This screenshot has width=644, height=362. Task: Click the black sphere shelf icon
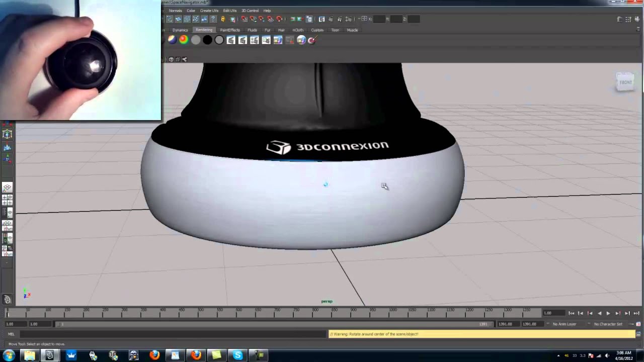tap(207, 40)
